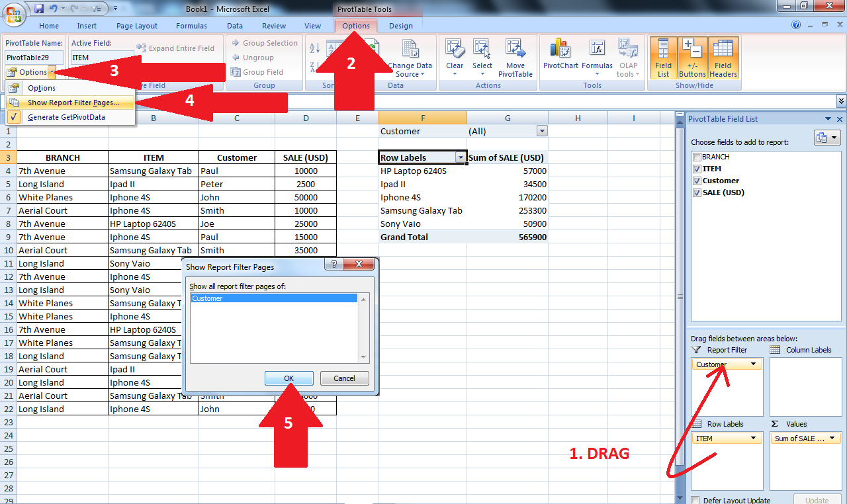Open Quick Access Toolbar customize arrow
Image resolution: width=847 pixels, height=504 pixels.
[116, 9]
